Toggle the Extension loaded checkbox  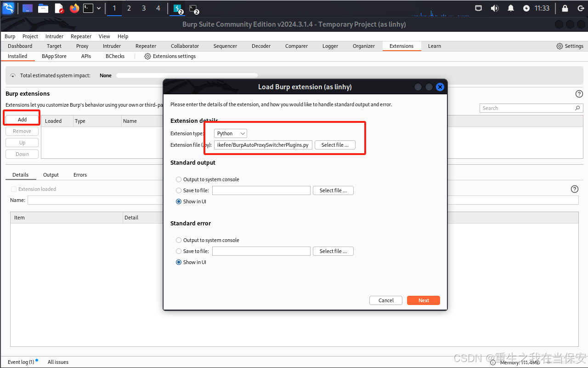14,189
